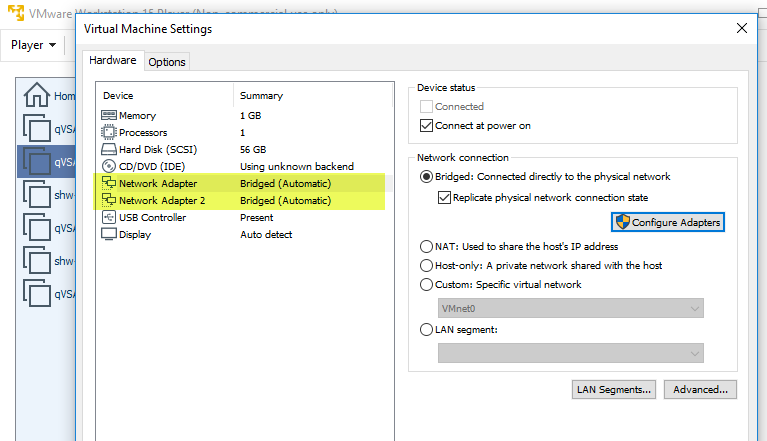Click the Network Adapter 2 icon
The width and height of the screenshot is (767, 441).
[x=109, y=200]
